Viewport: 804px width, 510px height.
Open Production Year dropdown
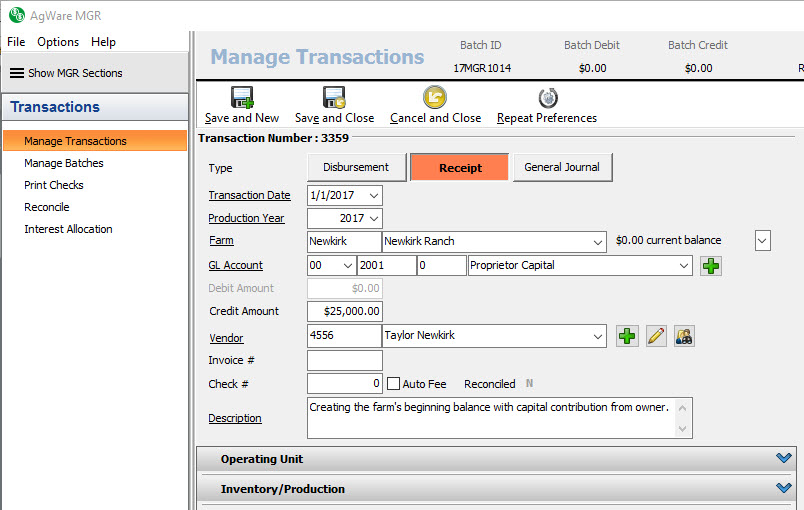(374, 219)
